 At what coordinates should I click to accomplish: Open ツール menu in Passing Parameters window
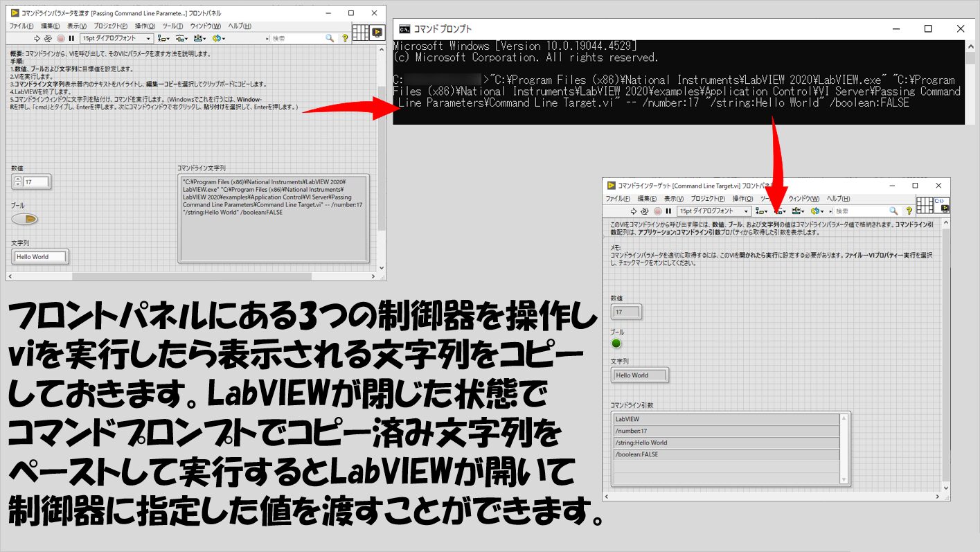click(x=172, y=26)
